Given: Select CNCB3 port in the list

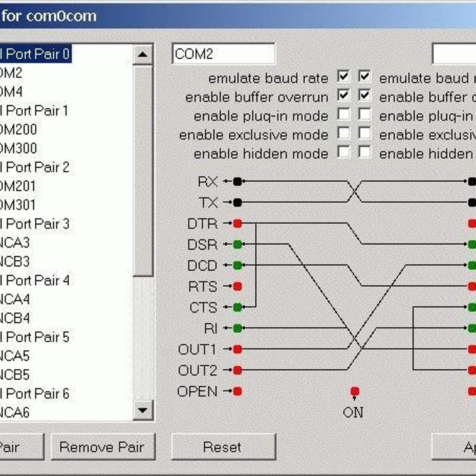Looking at the screenshot, I should pos(15,262).
